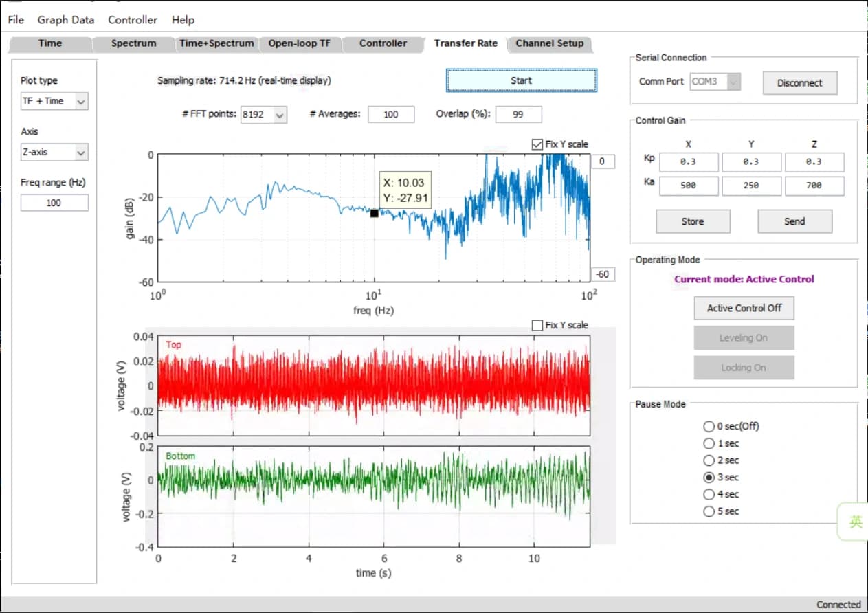Viewport: 868px width, 613px height.
Task: Click the input method indicator 英
Action: (856, 522)
